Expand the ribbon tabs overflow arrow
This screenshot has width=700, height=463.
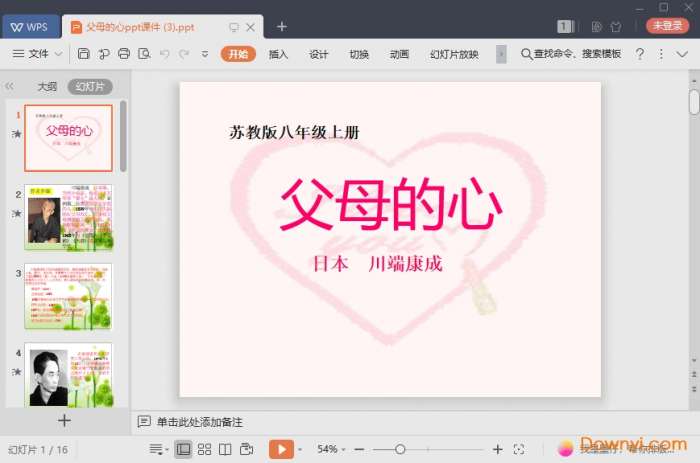click(501, 54)
